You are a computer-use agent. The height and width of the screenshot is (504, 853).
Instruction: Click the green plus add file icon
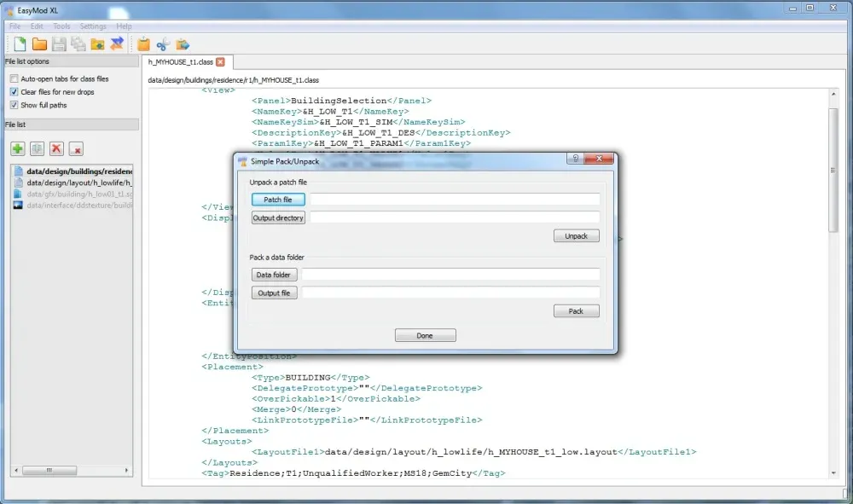tap(17, 149)
